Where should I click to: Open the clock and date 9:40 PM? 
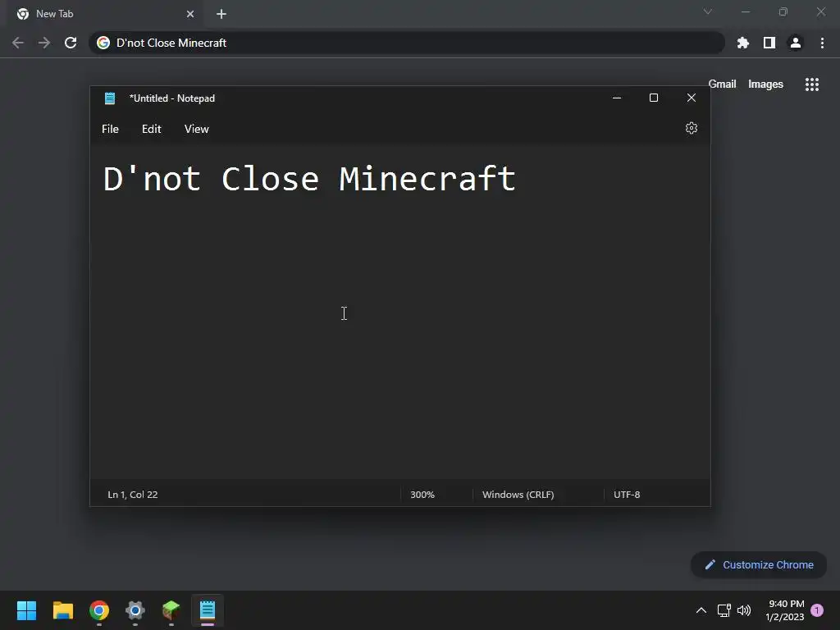point(785,610)
